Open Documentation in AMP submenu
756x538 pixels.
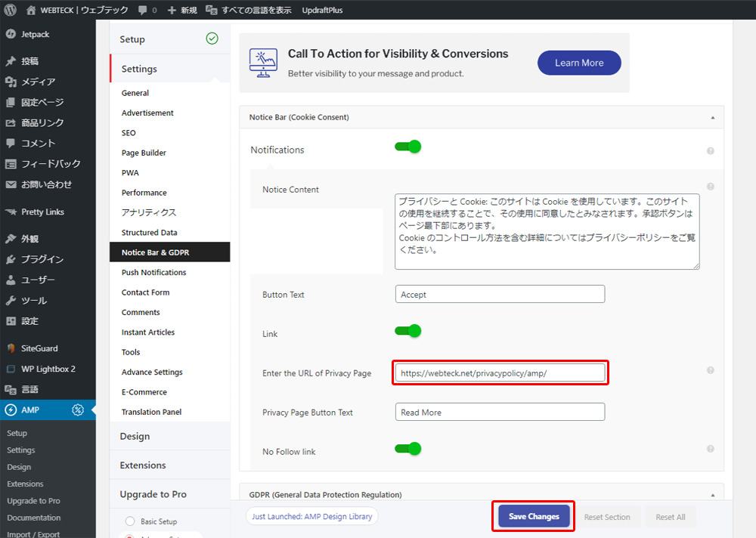(x=34, y=518)
